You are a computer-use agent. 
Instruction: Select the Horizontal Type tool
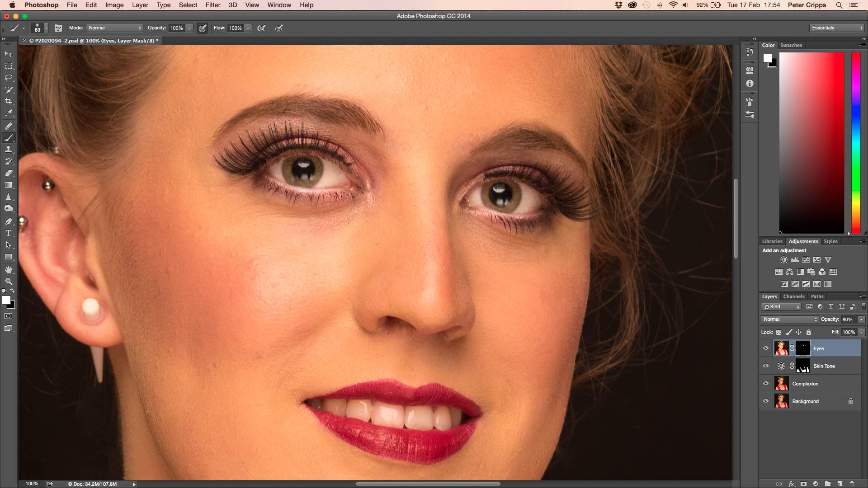click(9, 233)
